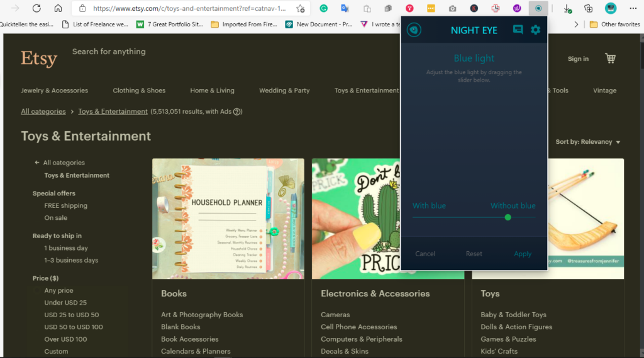
Task: Go back to All categories sidebar
Action: (60, 163)
